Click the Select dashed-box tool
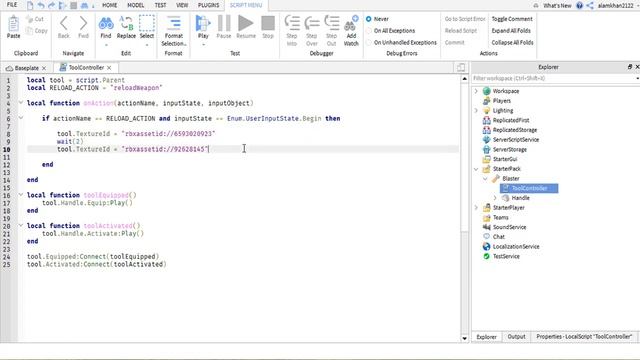640x360 pixels. pos(147,23)
